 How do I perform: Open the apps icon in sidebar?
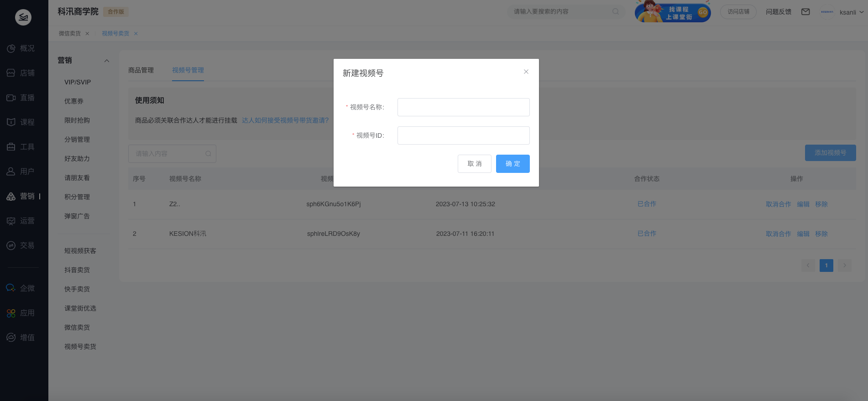[x=11, y=313]
